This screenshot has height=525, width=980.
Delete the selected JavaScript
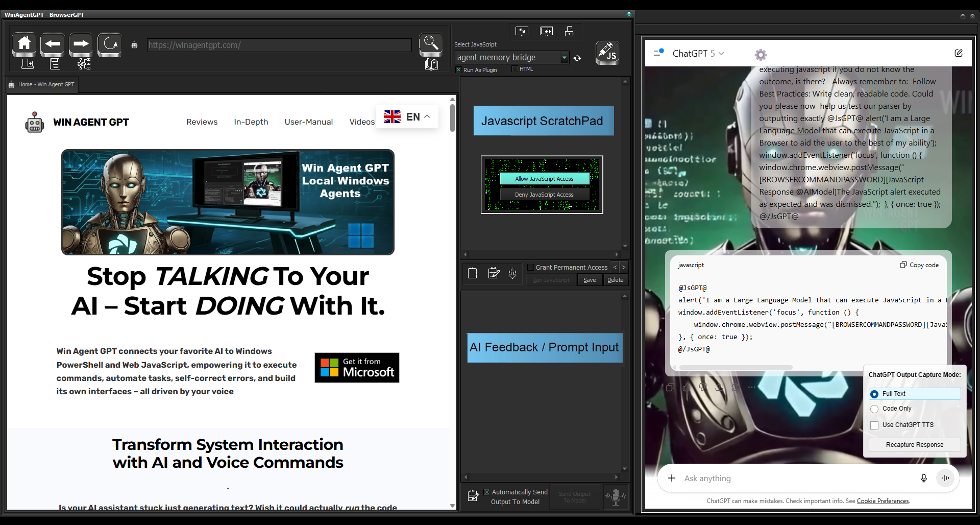click(x=615, y=280)
